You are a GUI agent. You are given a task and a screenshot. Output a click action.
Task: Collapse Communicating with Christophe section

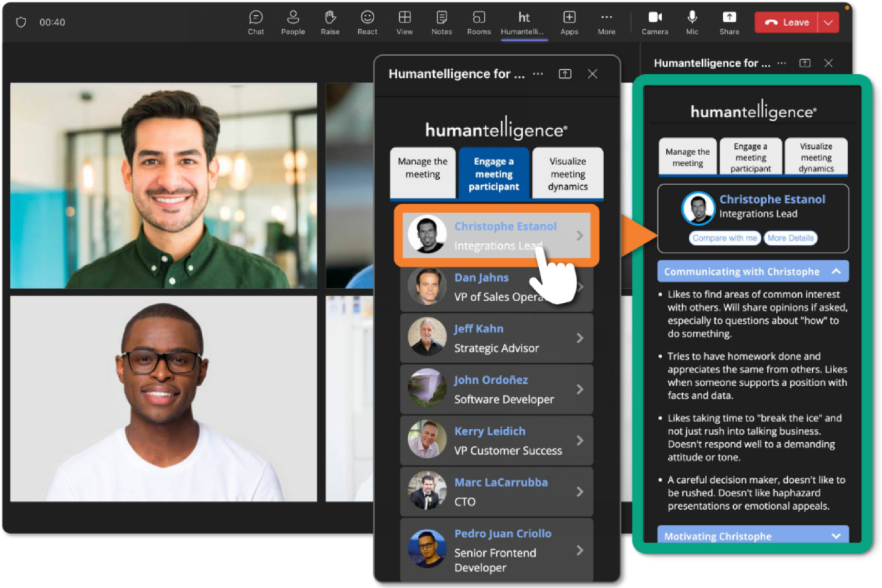[x=836, y=272]
